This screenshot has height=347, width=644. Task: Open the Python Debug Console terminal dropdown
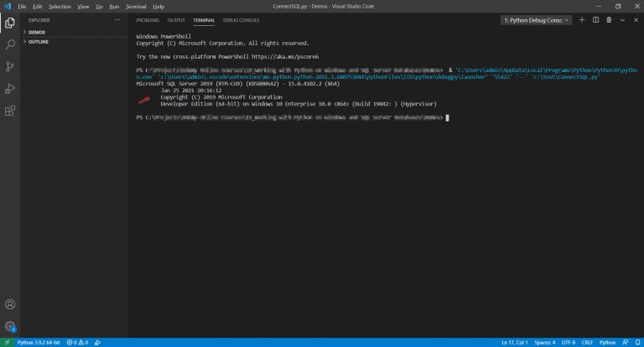[536, 20]
